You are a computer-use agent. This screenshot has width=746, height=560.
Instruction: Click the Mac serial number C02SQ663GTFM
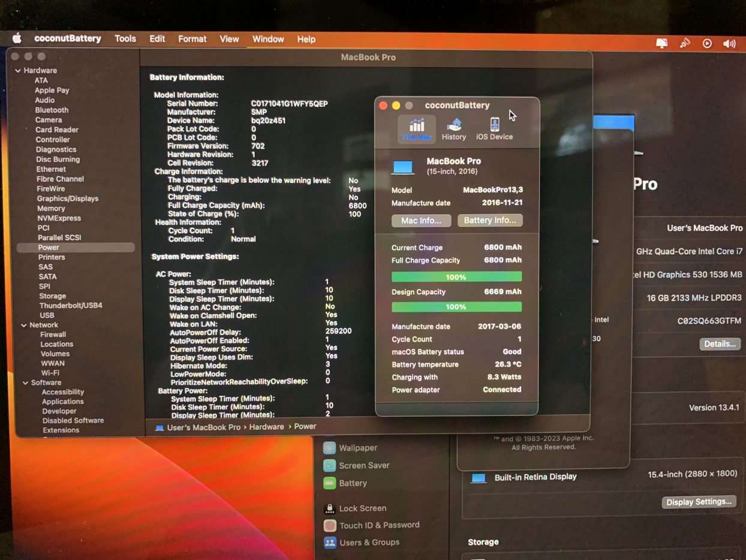709,321
